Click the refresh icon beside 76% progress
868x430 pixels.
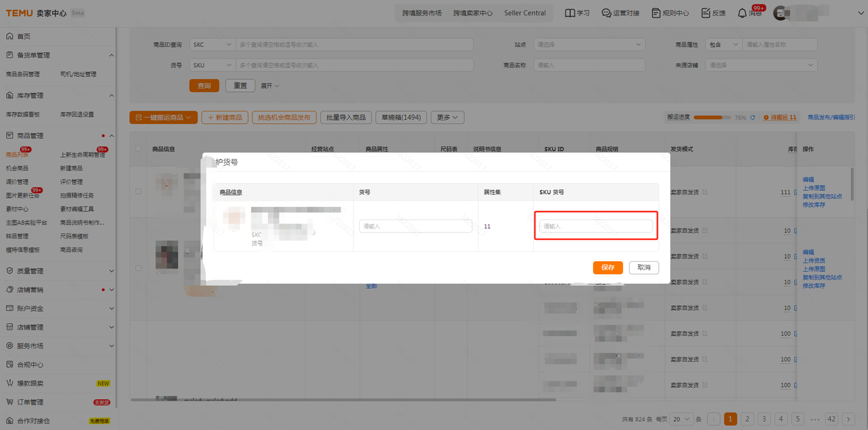[753, 118]
